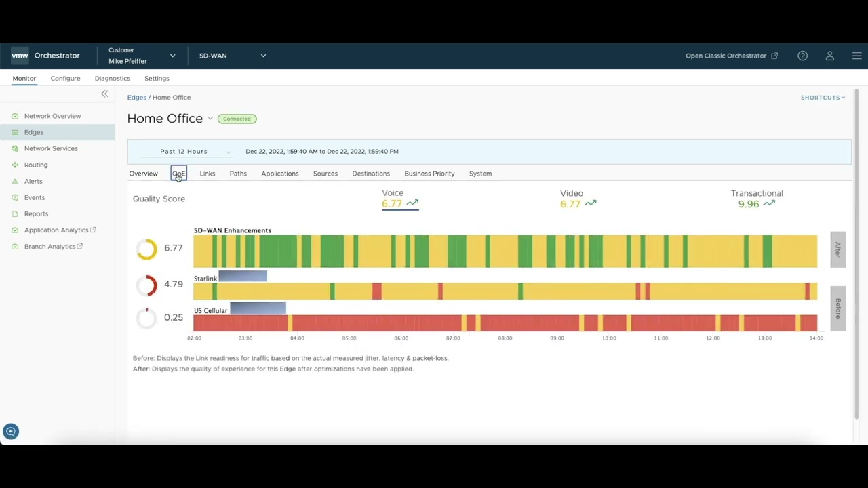
Task: Switch to the Diagnostics top menu
Action: coord(112,78)
